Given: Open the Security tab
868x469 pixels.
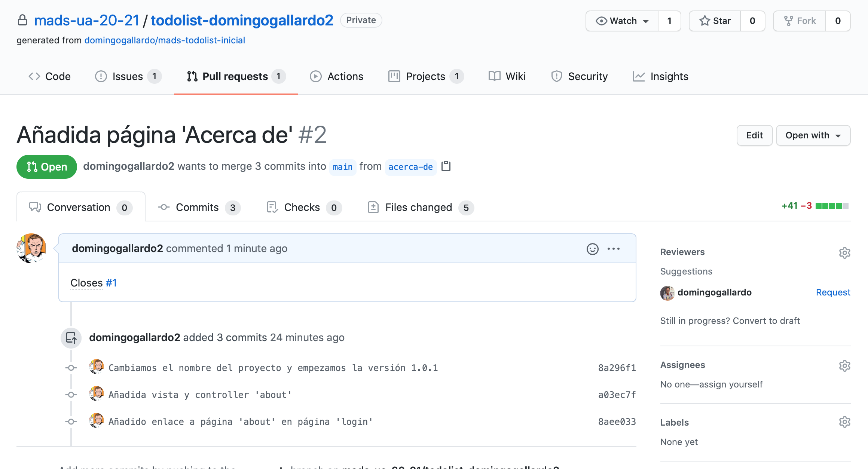Looking at the screenshot, I should tap(579, 76).
